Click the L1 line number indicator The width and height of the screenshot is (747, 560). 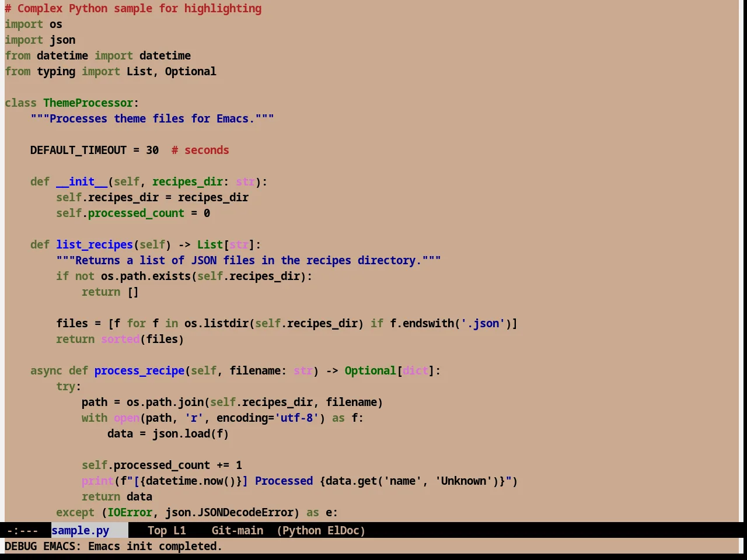click(180, 530)
